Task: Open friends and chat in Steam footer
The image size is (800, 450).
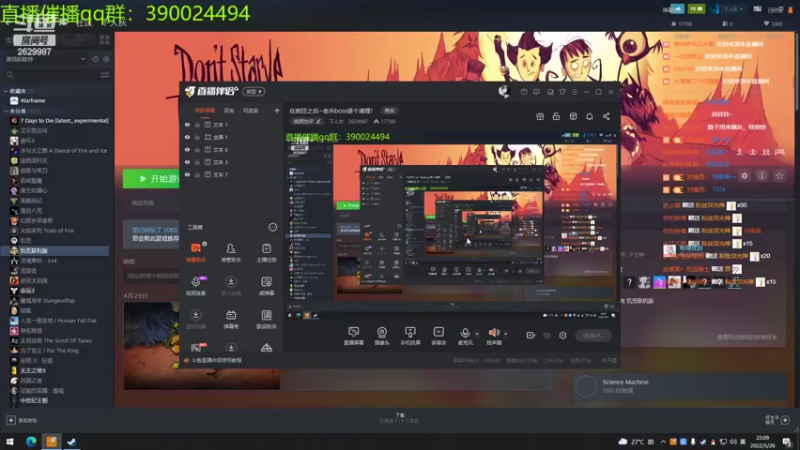Action: tap(778, 420)
